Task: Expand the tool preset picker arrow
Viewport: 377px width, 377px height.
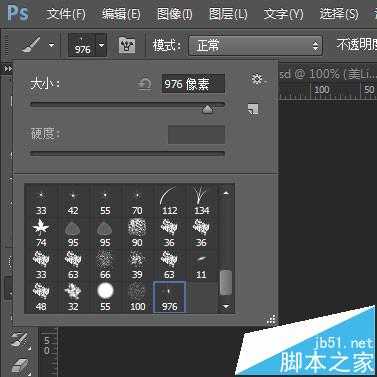Action: point(51,45)
